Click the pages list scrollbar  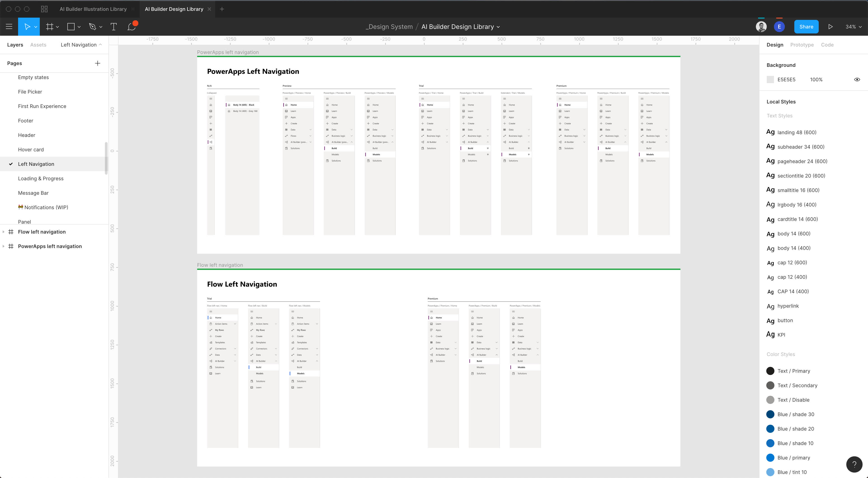pyautogui.click(x=106, y=158)
